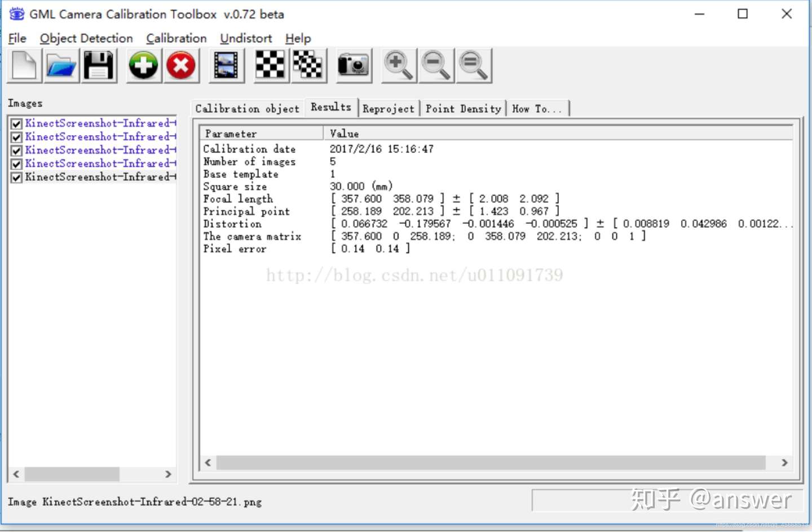Select the "Square size" parameter row

pyautogui.click(x=235, y=187)
